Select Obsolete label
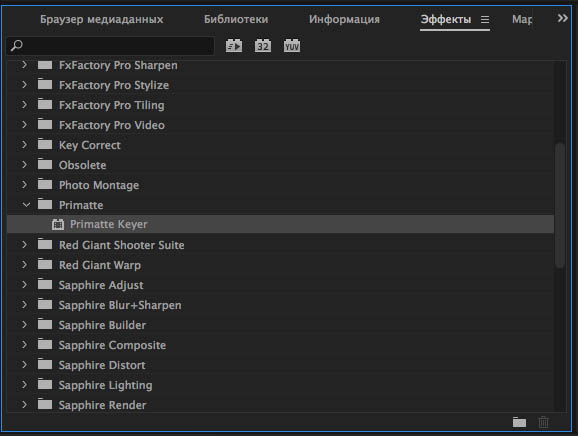The width and height of the screenshot is (578, 436). [83, 165]
